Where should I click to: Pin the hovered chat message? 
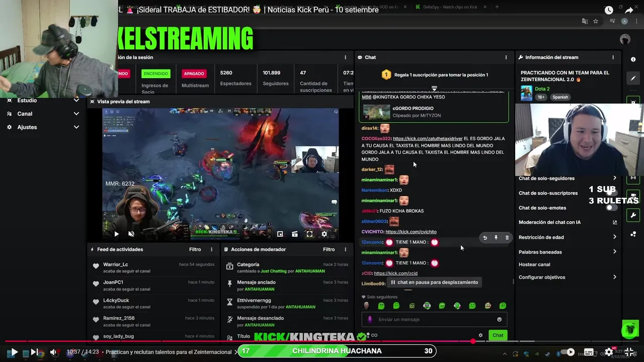pos(496,238)
